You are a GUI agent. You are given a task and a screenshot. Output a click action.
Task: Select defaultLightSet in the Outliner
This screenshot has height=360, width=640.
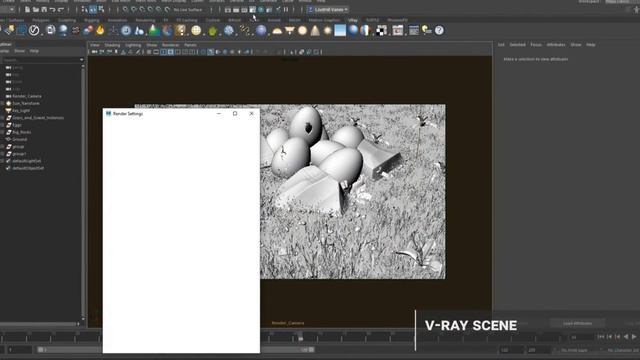pos(27,161)
